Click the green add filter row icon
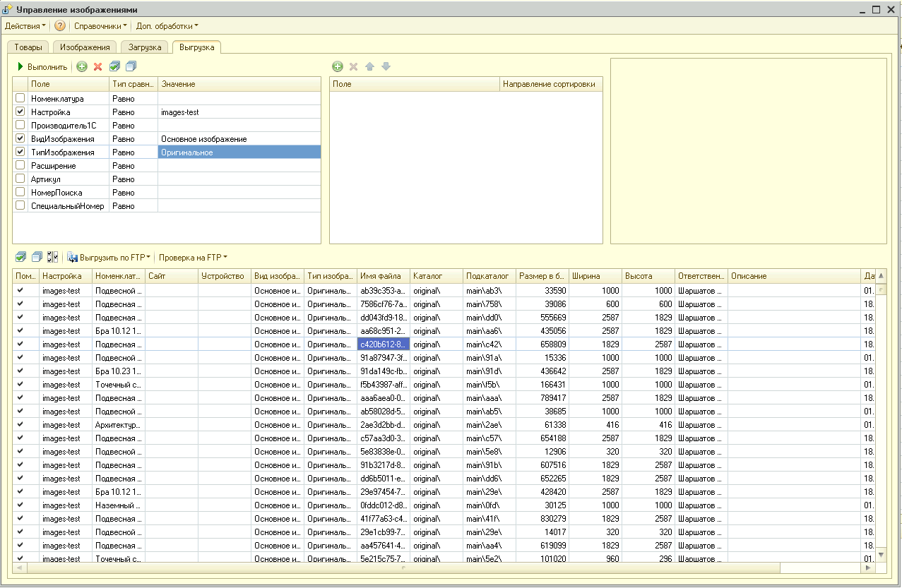The height and width of the screenshot is (588, 902). point(82,67)
